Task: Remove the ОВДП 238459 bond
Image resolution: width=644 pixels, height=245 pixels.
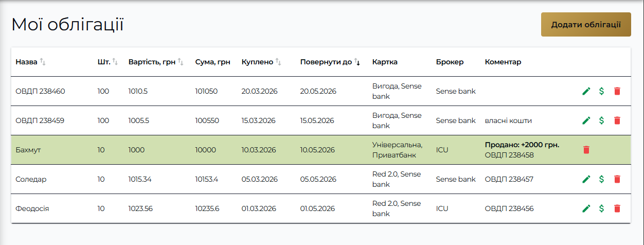Action: pos(617,120)
